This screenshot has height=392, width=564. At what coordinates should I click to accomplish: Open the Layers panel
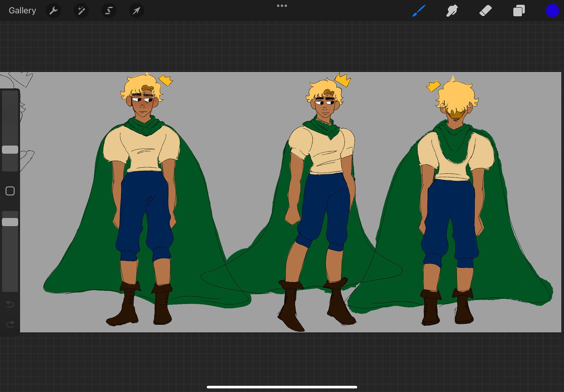click(519, 11)
